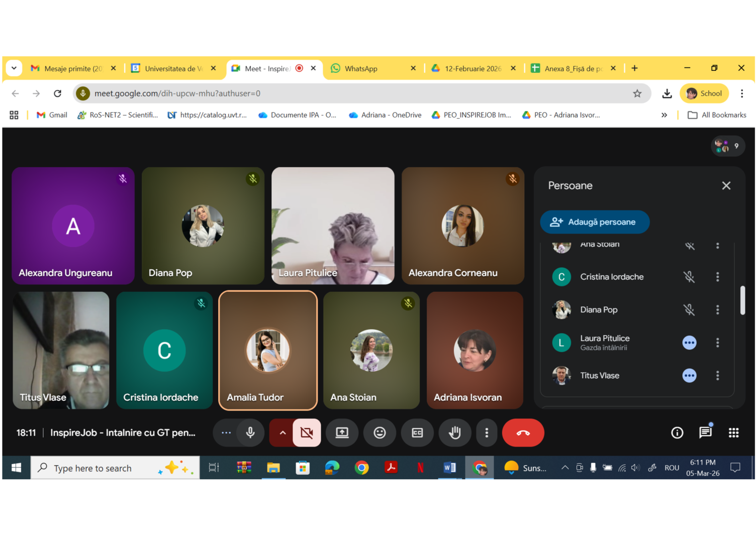Open the Adriana - OneDrive bookmark
The image size is (756, 548).
[385, 115]
